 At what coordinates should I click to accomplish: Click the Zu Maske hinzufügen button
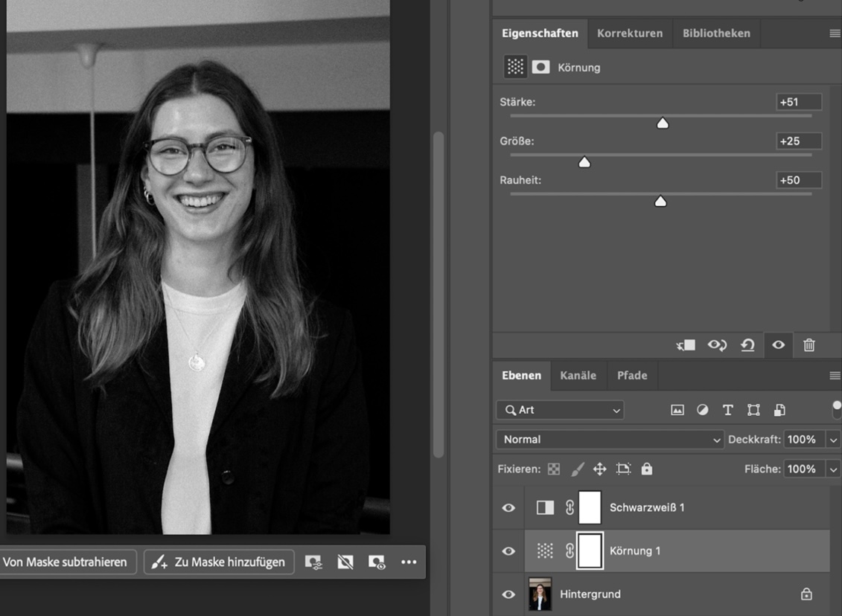click(x=218, y=562)
